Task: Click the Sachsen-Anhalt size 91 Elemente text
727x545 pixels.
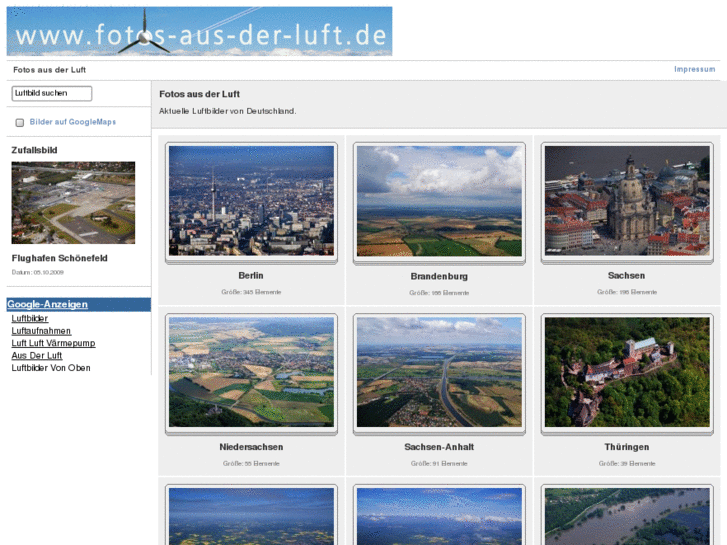Action: [x=439, y=463]
